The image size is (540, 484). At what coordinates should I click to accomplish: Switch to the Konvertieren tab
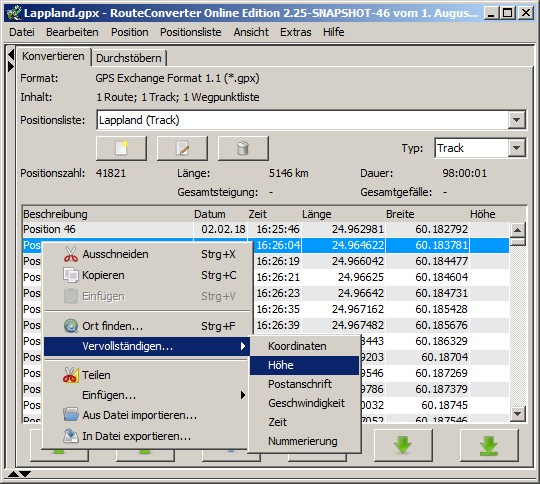pyautogui.click(x=53, y=56)
